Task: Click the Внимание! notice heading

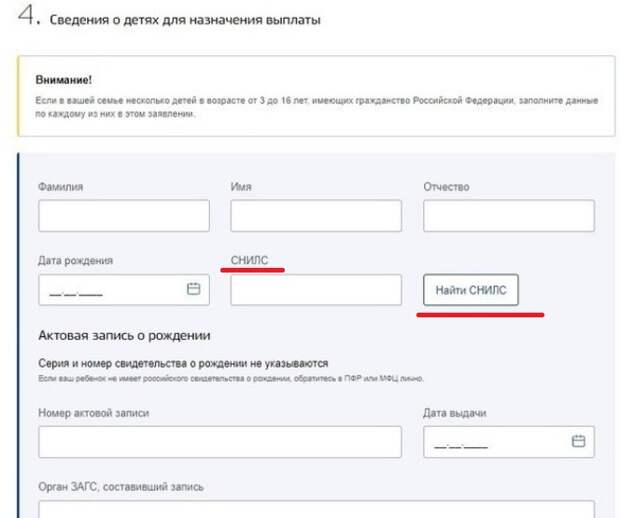Action: [65, 79]
